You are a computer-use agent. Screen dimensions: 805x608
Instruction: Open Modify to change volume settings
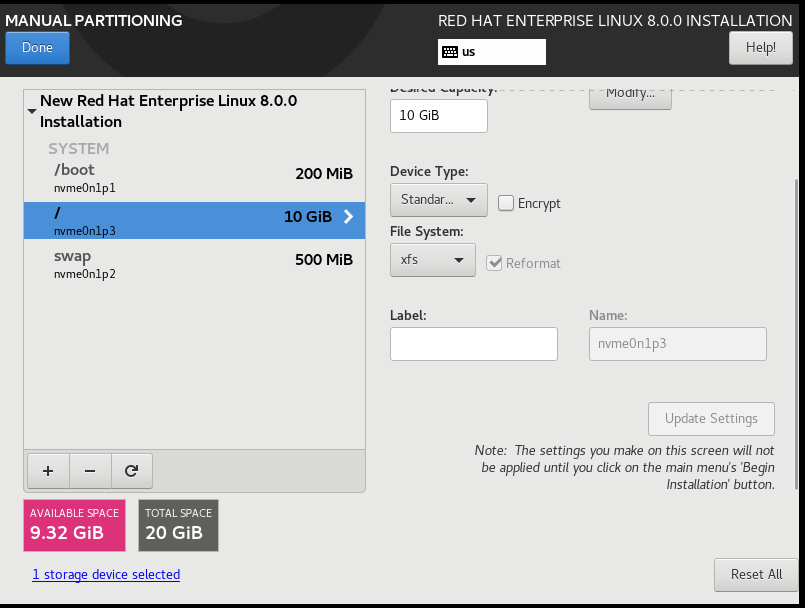point(629,96)
